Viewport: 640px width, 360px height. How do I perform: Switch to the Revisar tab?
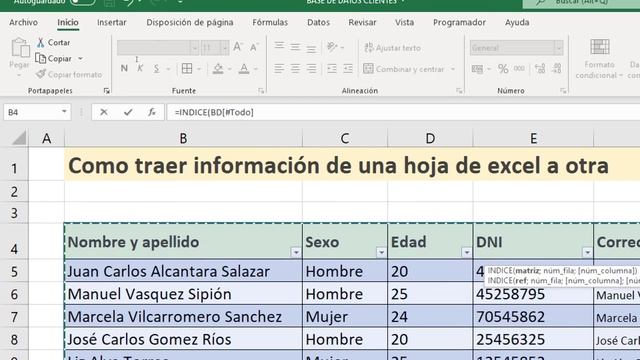point(362,22)
